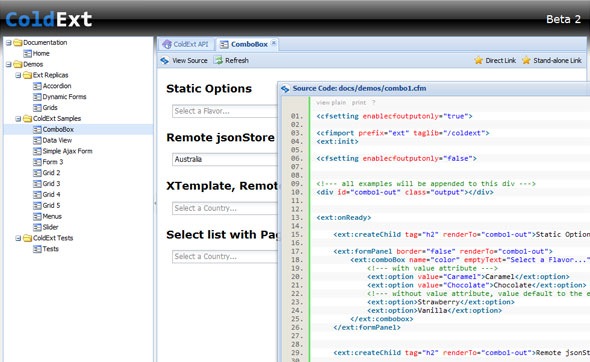Select the Menus tree label
The width and height of the screenshot is (590, 362).
coord(52,217)
